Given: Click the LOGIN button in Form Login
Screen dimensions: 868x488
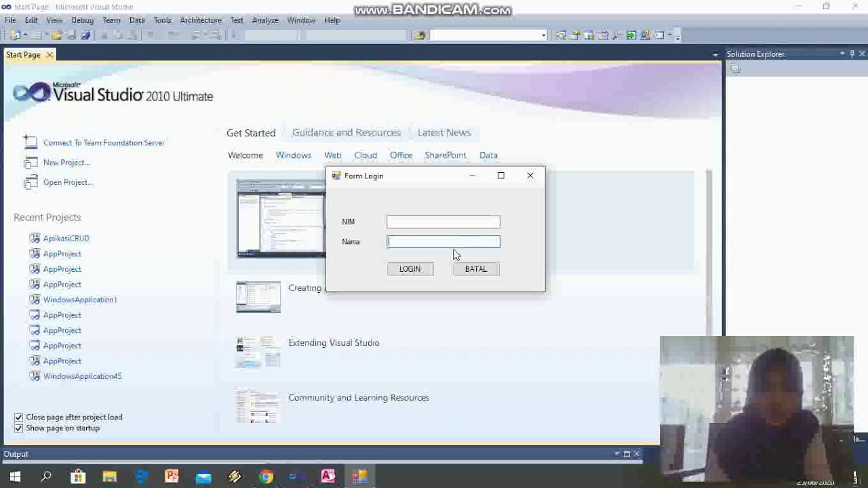Looking at the screenshot, I should pos(410,269).
